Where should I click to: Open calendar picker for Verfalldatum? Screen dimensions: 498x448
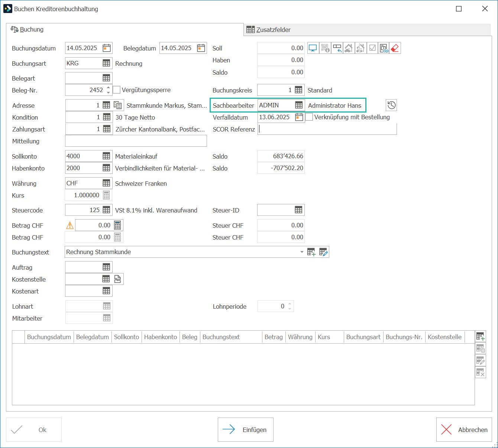click(x=299, y=117)
